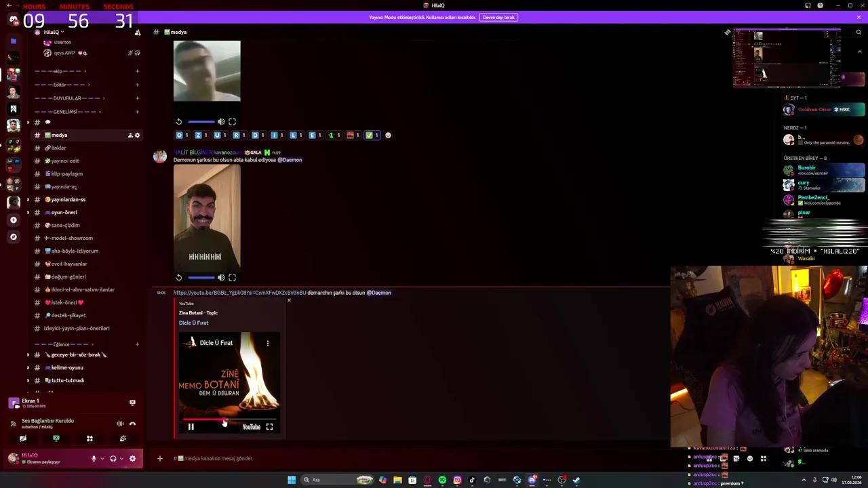Replay the top blurry face video
The image size is (868, 488).
pos(179,122)
